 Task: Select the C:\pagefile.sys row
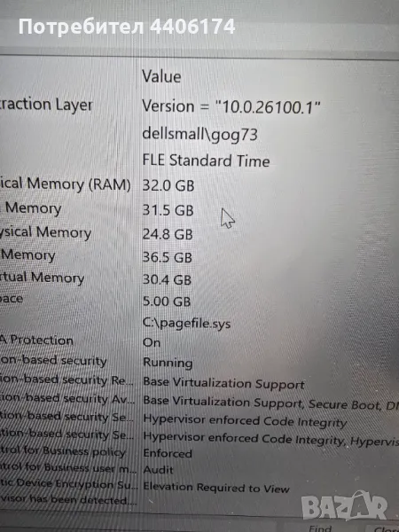point(199,323)
